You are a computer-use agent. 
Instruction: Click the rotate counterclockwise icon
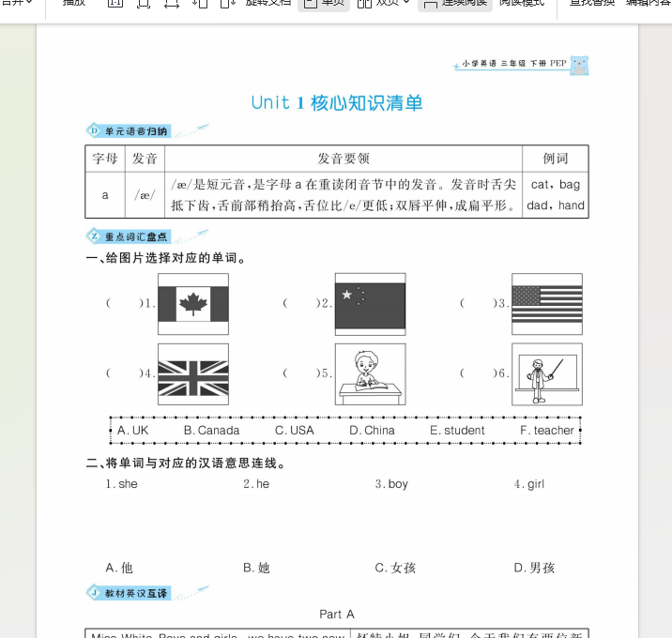pos(200,4)
